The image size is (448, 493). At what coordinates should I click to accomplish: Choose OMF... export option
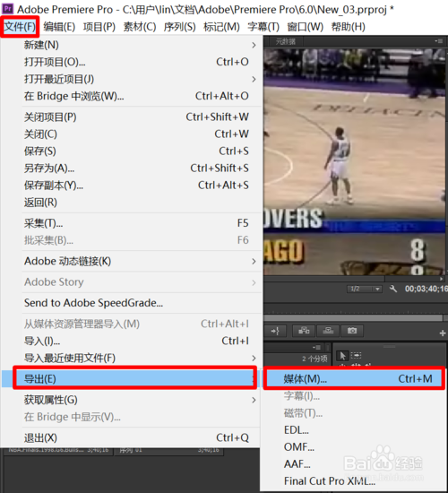354,446
